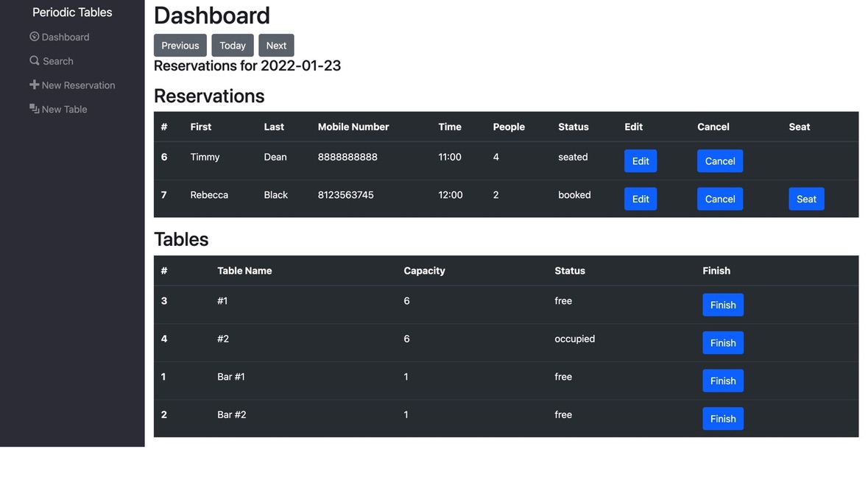Click the Capacity column header

tap(424, 271)
